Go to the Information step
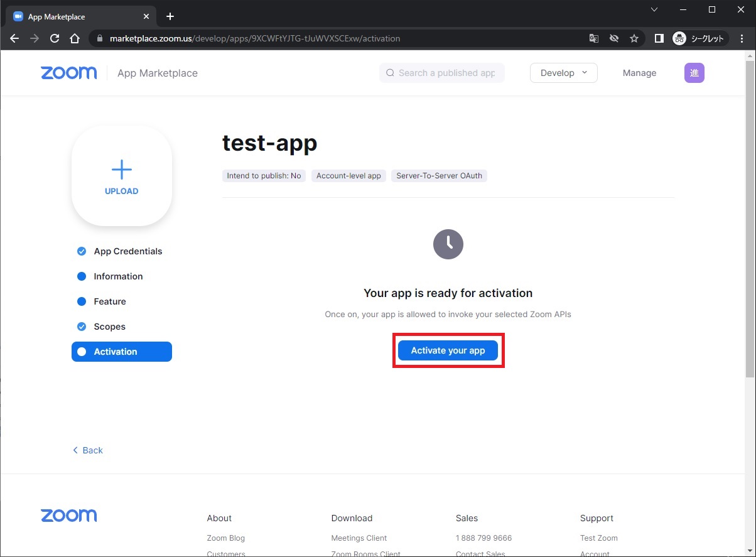Viewport: 756px width, 557px height. 118,276
